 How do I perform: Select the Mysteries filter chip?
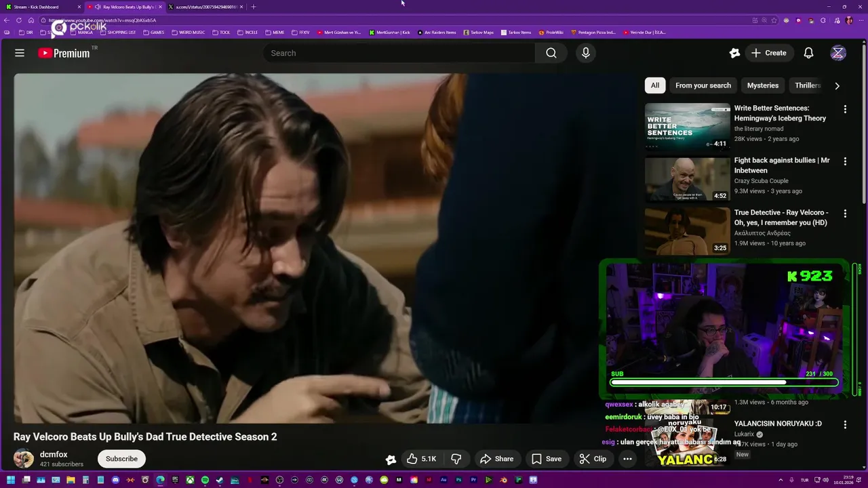point(763,85)
